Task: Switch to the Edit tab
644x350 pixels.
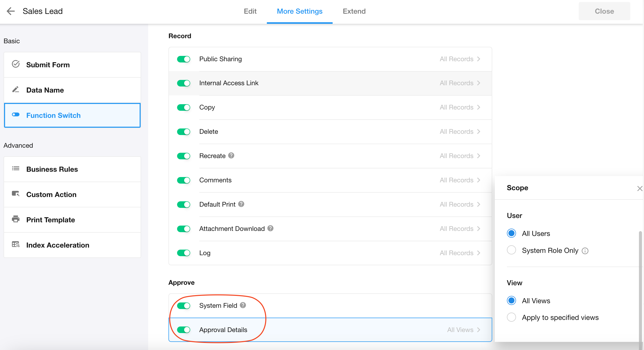Action: click(x=250, y=11)
